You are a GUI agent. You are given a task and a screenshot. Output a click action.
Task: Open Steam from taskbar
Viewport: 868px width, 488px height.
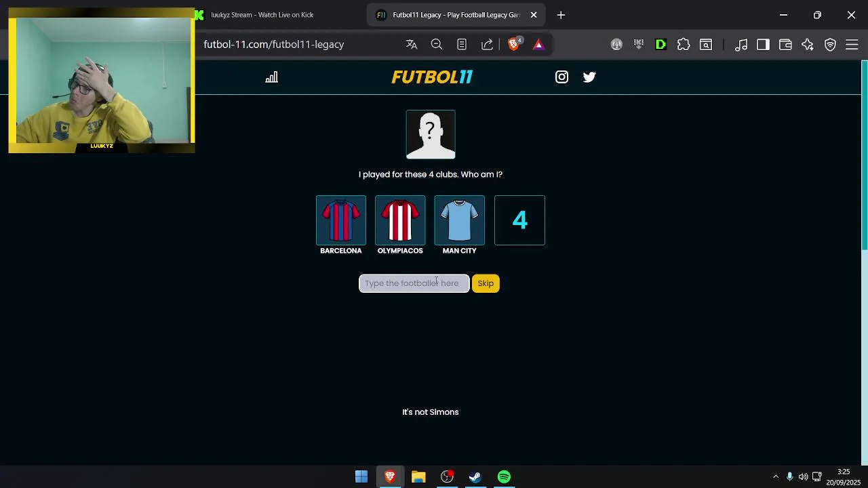(x=475, y=477)
